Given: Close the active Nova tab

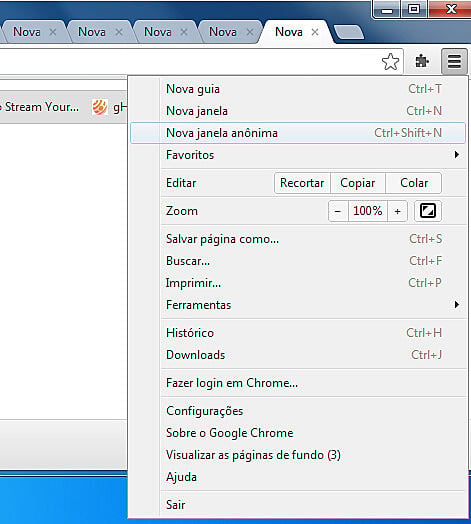Looking at the screenshot, I should (315, 32).
